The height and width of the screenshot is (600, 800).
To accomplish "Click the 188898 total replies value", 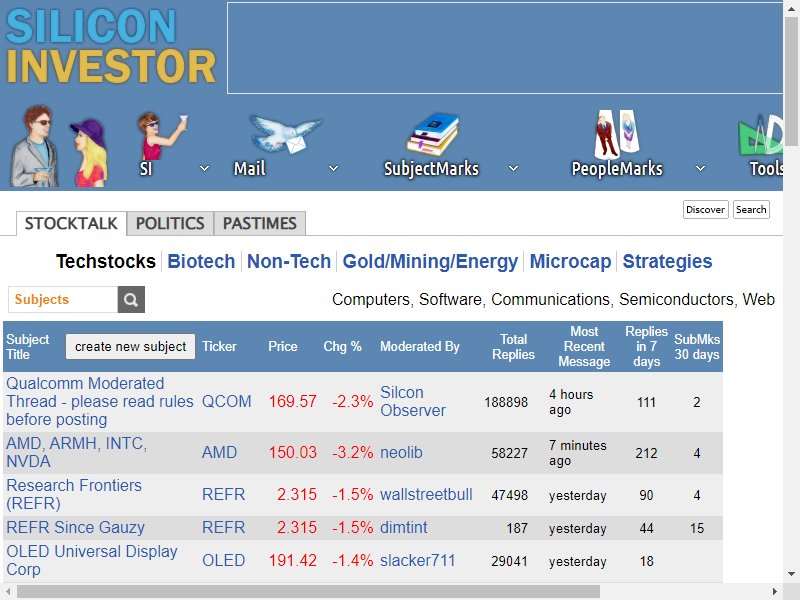I will tap(506, 402).
